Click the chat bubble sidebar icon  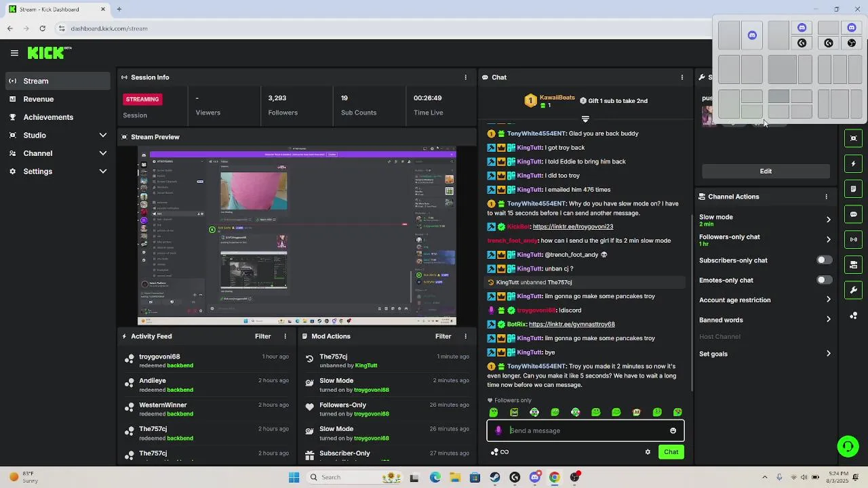(854, 214)
